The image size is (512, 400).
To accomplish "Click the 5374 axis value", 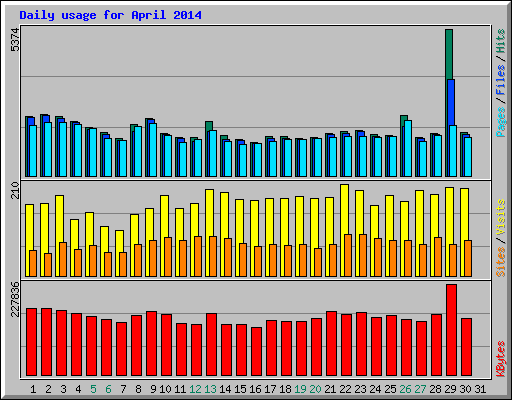I will [15, 40].
